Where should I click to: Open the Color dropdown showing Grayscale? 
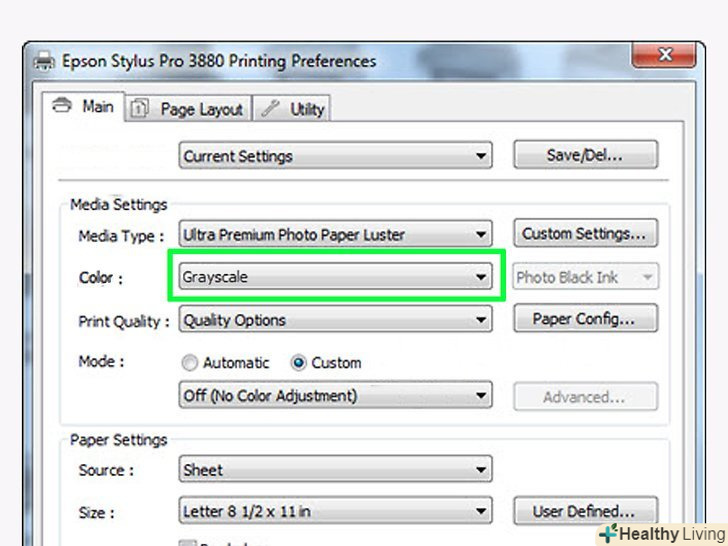point(335,277)
